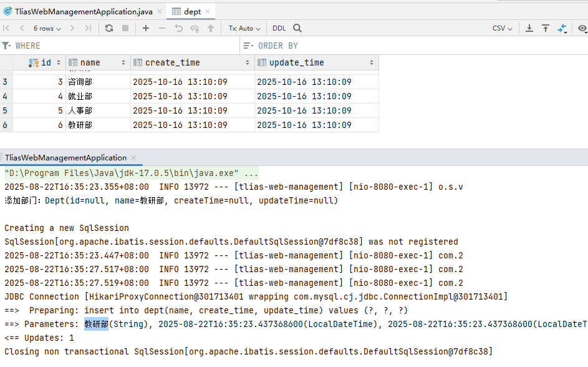
Task: Click the Submit changes up-arrow icon
Action: [x=211, y=28]
